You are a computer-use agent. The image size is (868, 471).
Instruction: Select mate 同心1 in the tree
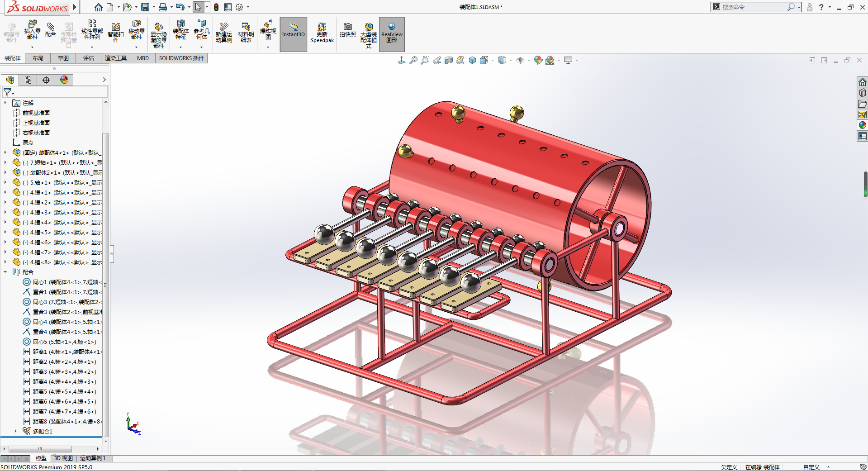tap(62, 282)
